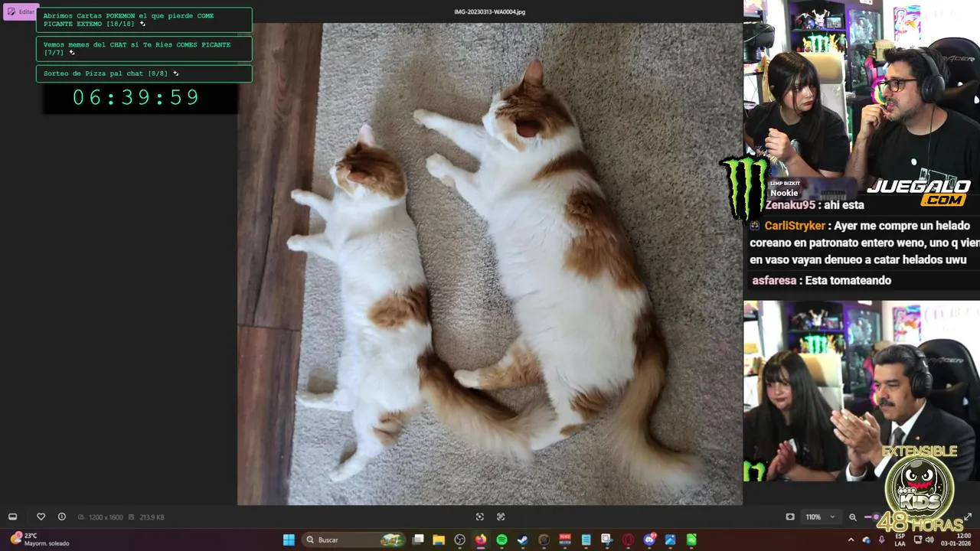Click the JUEGALO.COM logo
The image size is (980, 551).
[x=919, y=193]
